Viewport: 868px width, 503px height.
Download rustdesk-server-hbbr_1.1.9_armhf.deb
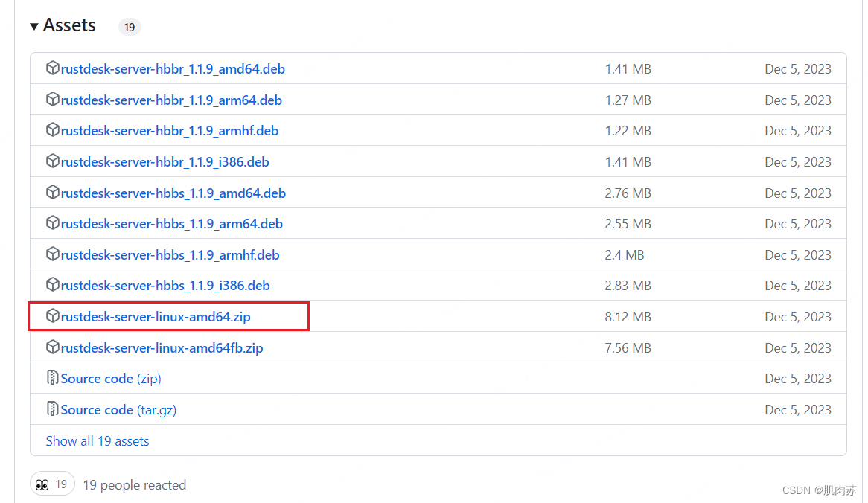[x=170, y=131]
